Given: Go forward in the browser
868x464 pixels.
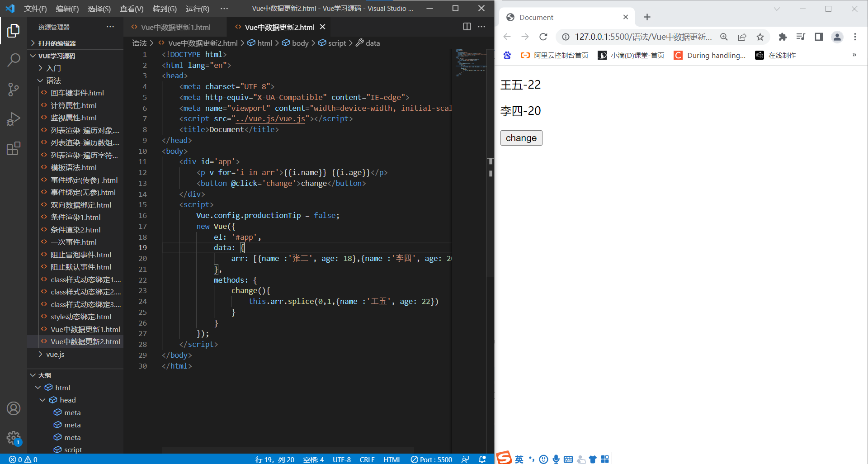Looking at the screenshot, I should coord(525,37).
